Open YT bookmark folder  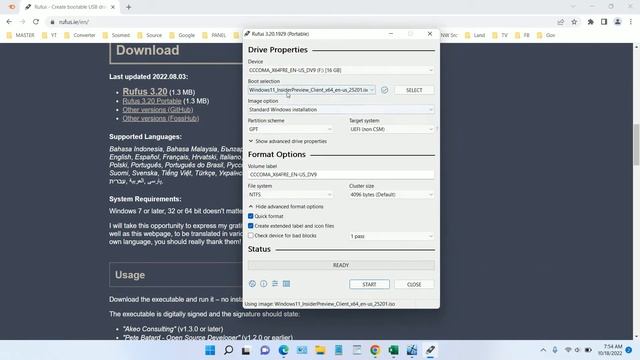pos(49,35)
